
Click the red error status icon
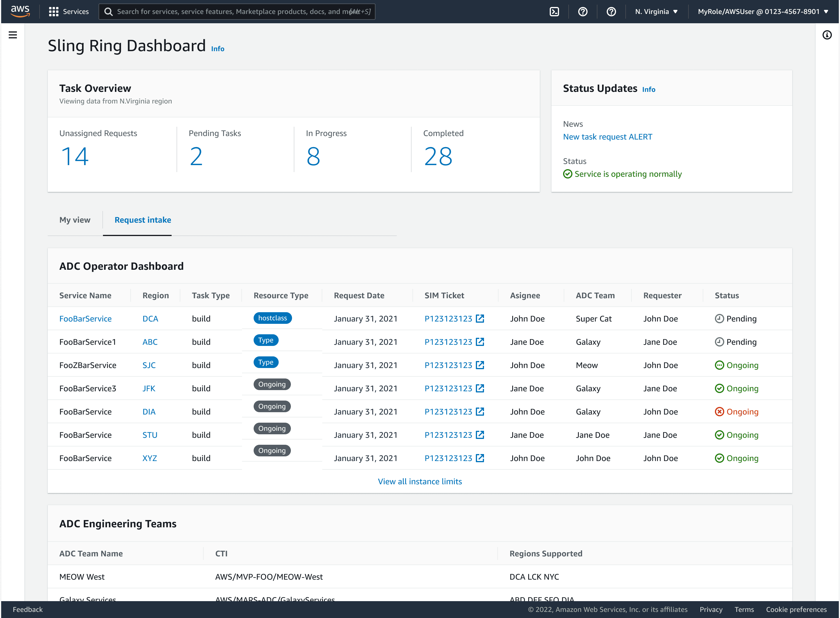point(719,412)
